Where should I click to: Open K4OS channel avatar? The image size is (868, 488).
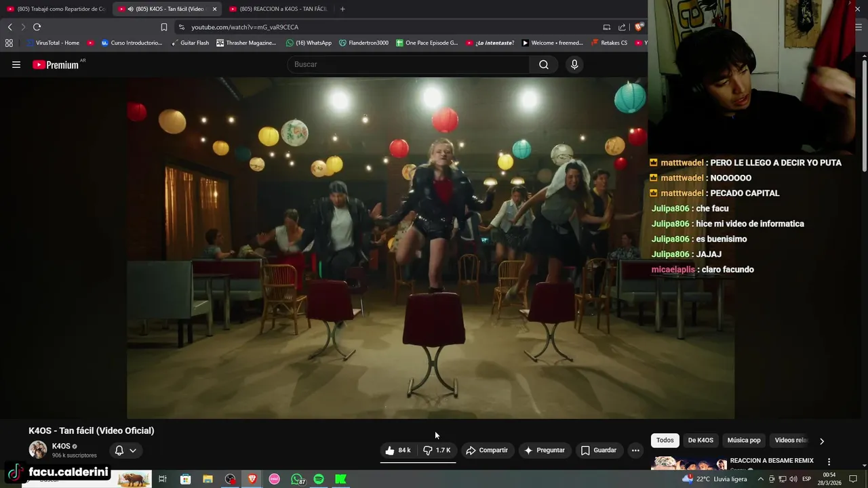click(38, 449)
